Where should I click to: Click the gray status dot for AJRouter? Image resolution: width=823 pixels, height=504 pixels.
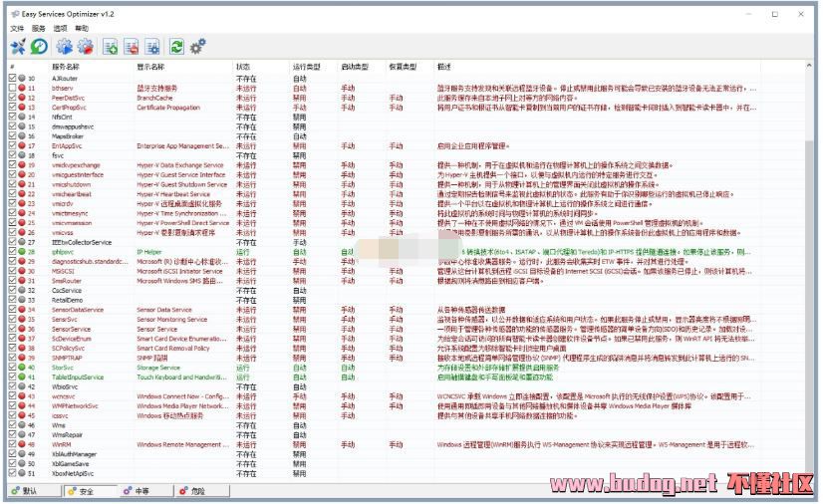(22, 78)
